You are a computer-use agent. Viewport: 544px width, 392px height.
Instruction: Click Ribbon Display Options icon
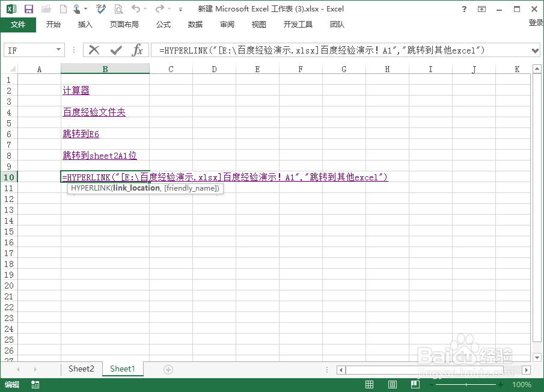481,9
